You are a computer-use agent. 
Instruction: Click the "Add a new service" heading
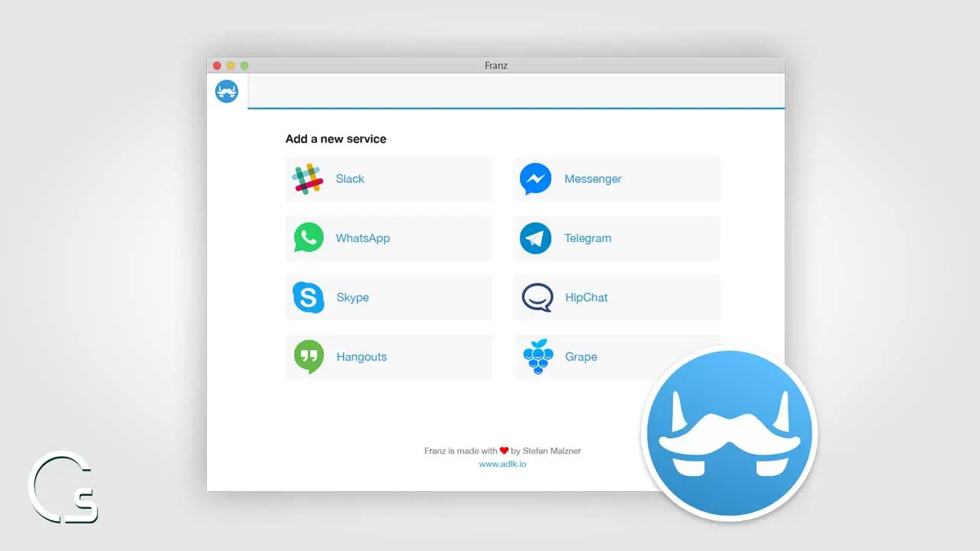(335, 139)
